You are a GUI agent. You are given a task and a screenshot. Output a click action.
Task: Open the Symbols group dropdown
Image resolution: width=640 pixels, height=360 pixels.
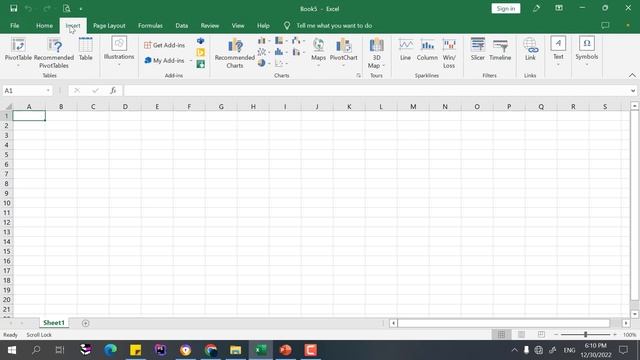pyautogui.click(x=587, y=51)
